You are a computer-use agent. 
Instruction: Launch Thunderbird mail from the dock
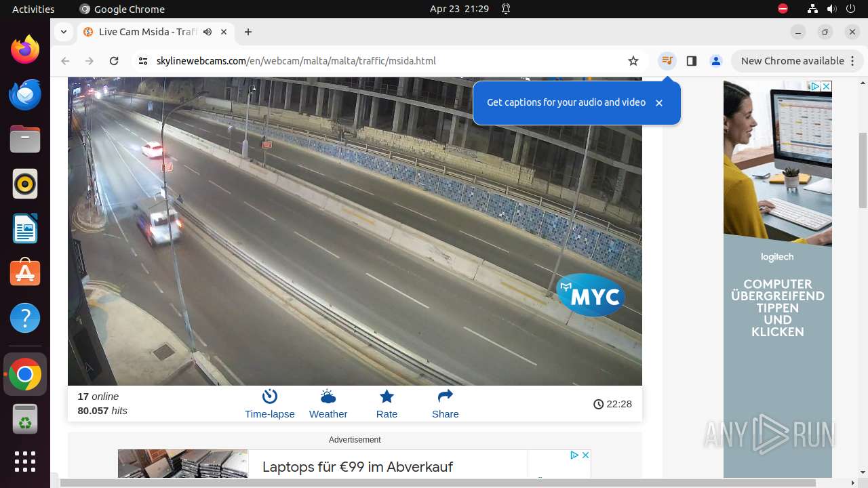25,94
